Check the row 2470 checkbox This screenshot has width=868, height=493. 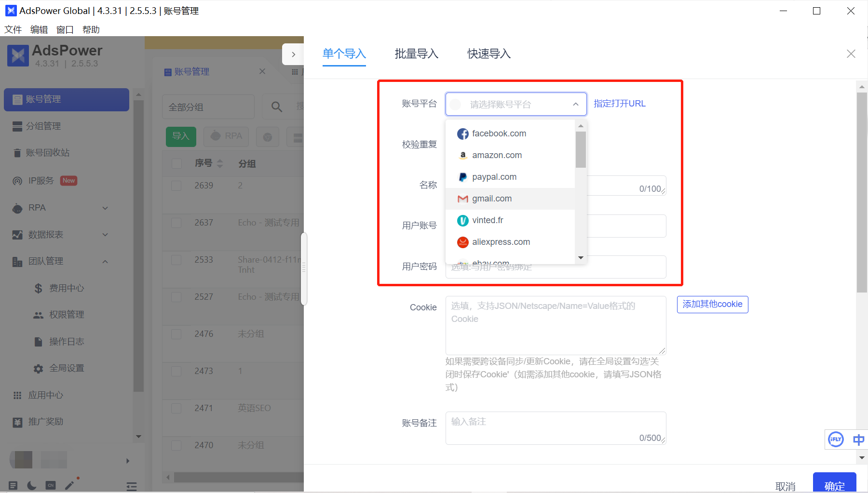click(x=176, y=445)
